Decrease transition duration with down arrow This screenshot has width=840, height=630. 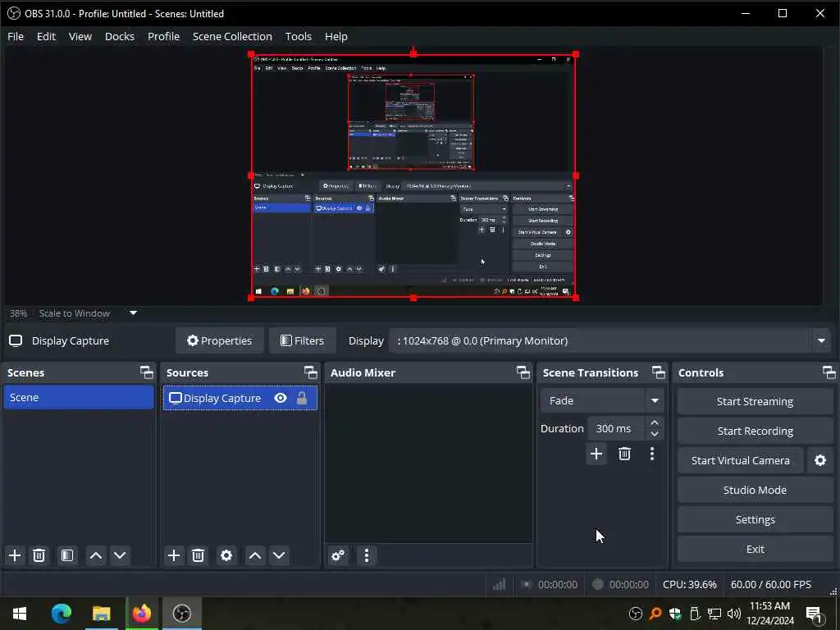(655, 434)
